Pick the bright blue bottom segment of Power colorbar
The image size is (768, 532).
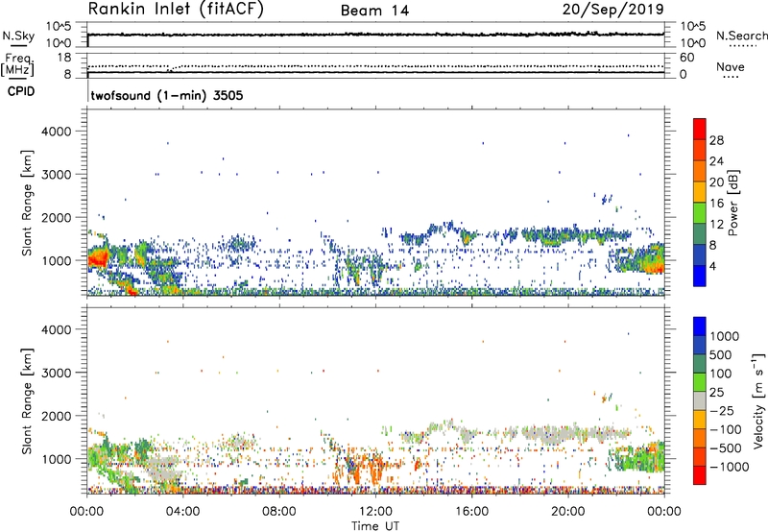[x=700, y=276]
